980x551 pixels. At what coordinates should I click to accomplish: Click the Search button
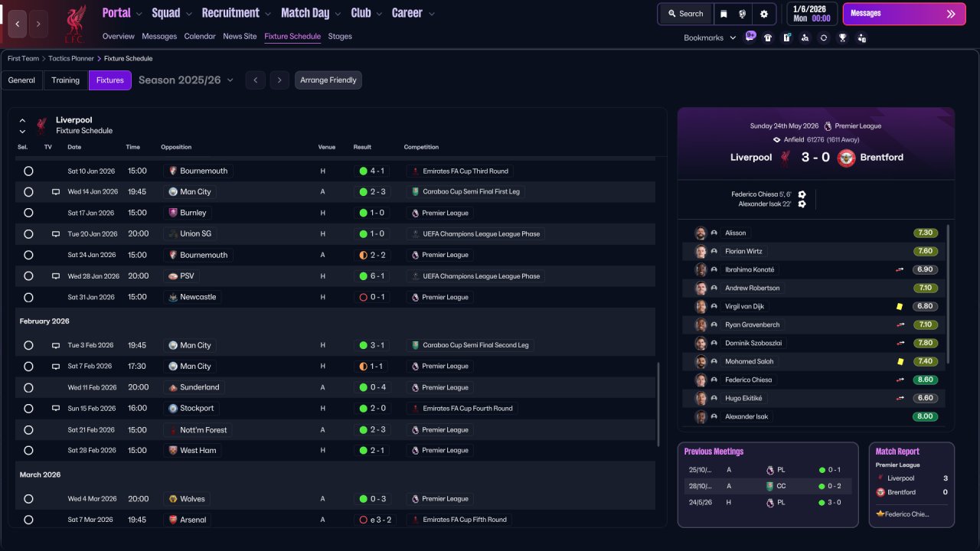(x=685, y=14)
